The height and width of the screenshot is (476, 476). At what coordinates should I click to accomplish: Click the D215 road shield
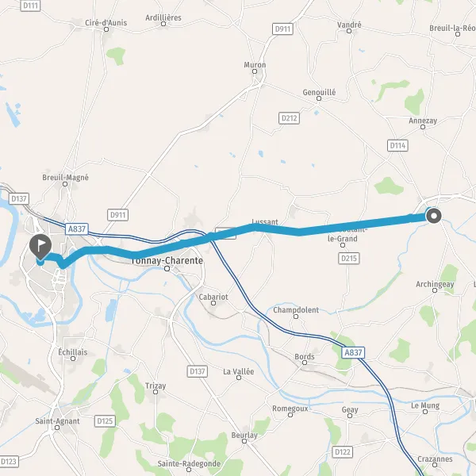coord(349,259)
